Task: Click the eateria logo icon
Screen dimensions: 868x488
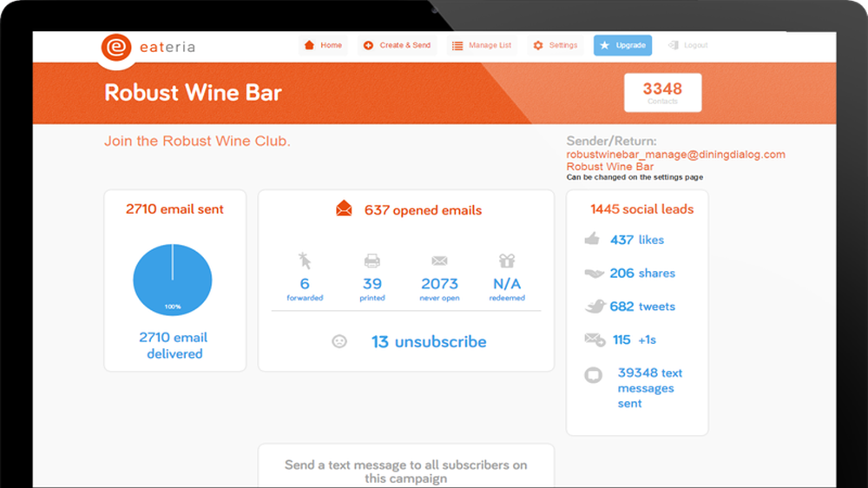Action: 116,47
